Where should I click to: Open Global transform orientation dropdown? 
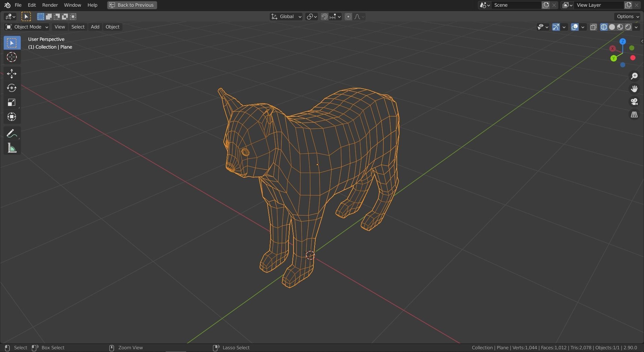286,17
